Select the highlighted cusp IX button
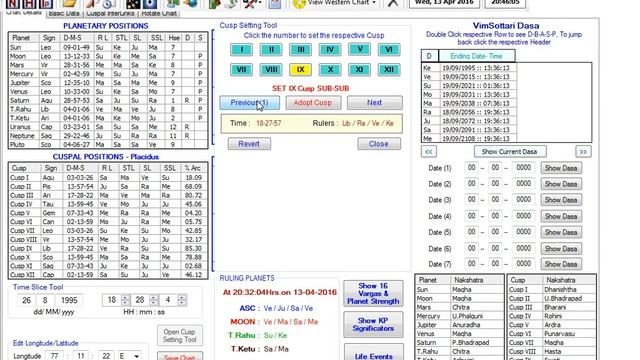Viewport: 640px width, 360px height. click(300, 69)
